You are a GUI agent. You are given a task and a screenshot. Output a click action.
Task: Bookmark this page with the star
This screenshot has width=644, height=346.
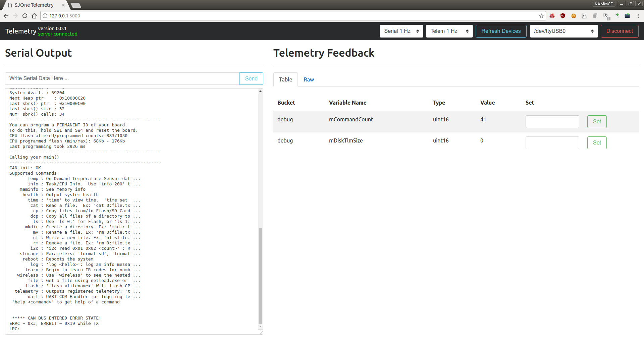pos(541,16)
